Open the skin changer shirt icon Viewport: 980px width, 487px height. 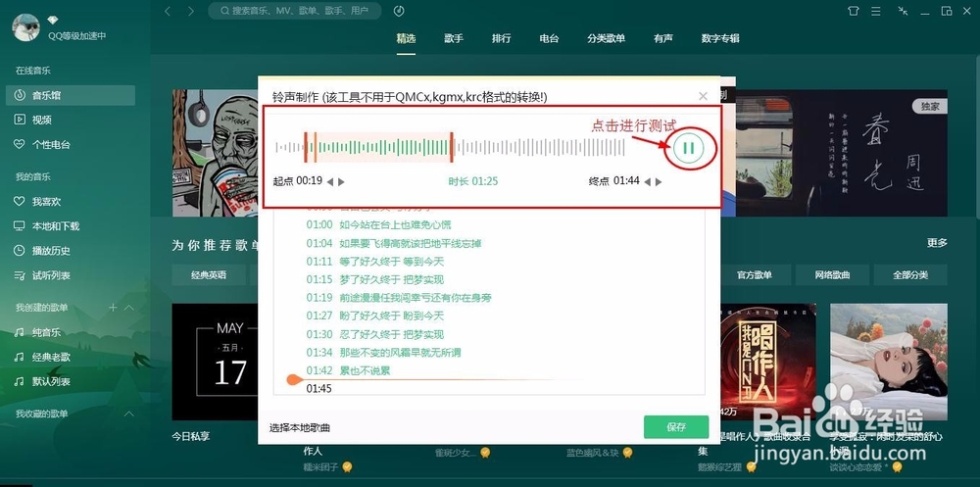click(854, 11)
